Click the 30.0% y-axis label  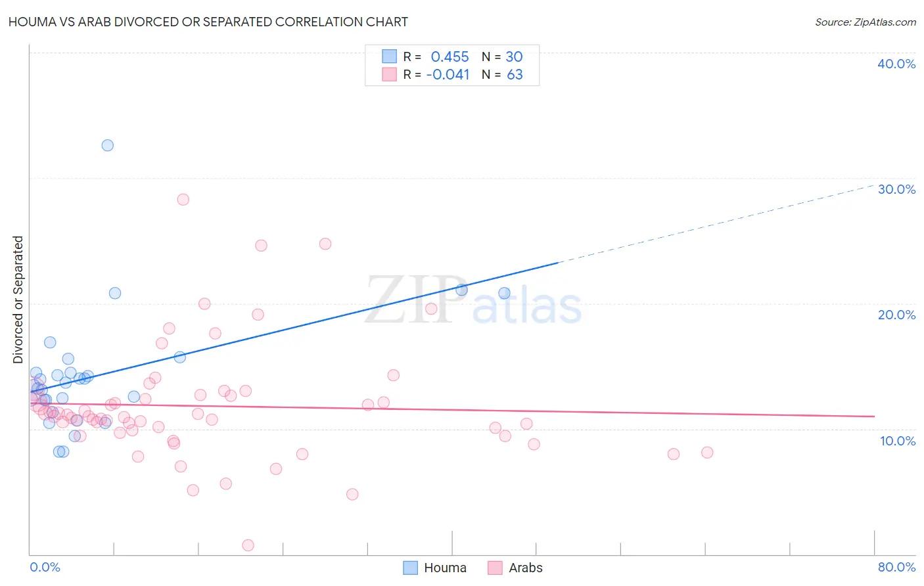pos(896,189)
